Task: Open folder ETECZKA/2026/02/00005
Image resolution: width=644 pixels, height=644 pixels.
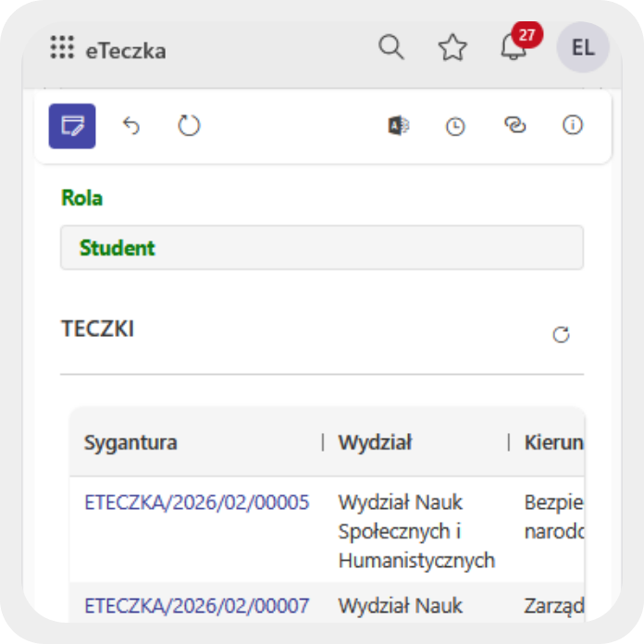Action: click(x=196, y=502)
